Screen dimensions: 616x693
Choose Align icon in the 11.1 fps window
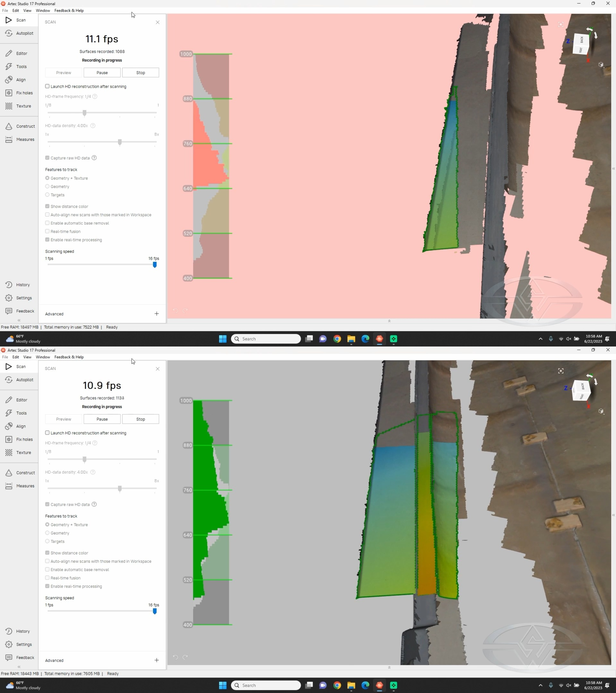(9, 80)
